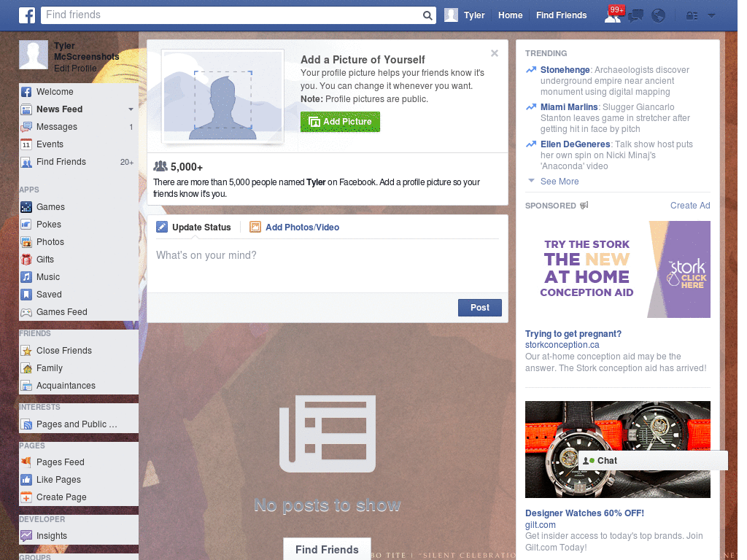The height and width of the screenshot is (560, 747).
Task: Click the Stork conception ad image
Action: click(617, 270)
